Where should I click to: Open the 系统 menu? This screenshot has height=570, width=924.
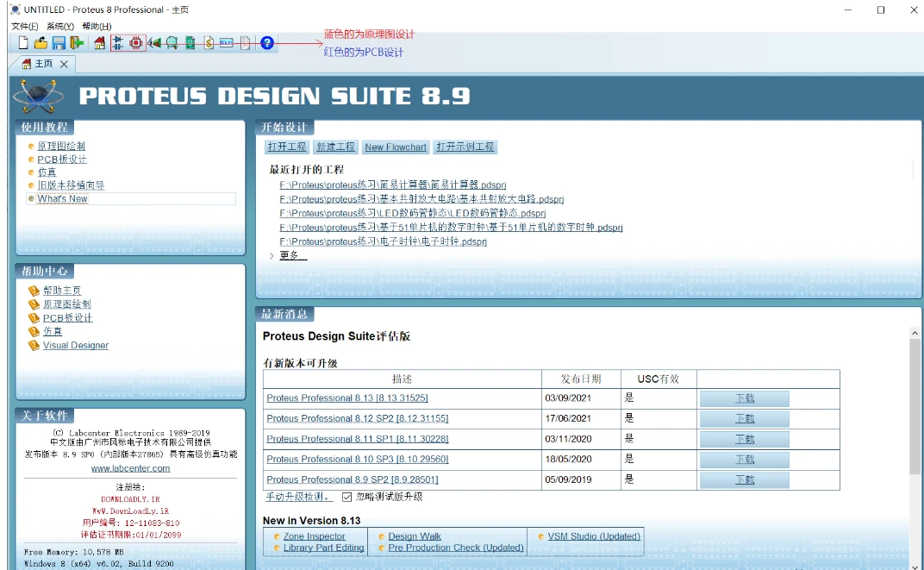60,26
